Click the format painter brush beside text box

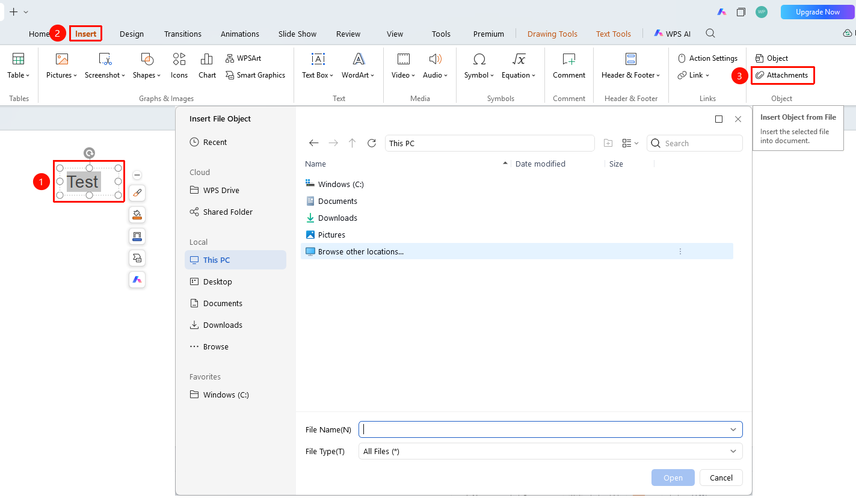(137, 193)
